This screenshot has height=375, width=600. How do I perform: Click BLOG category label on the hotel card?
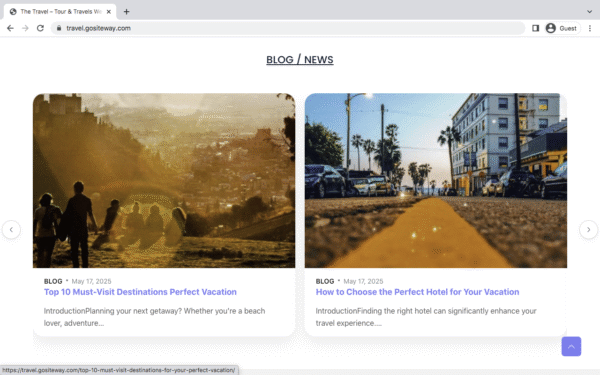[x=325, y=281]
